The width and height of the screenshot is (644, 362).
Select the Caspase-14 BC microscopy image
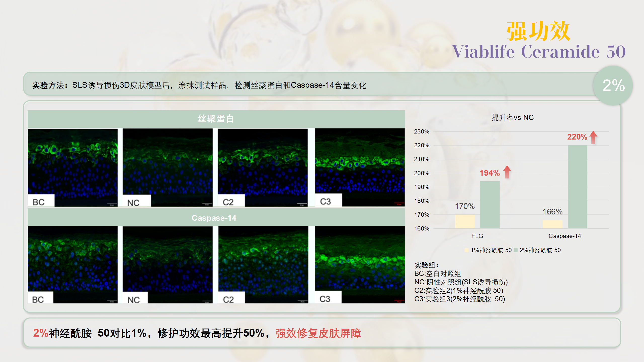[72, 264]
